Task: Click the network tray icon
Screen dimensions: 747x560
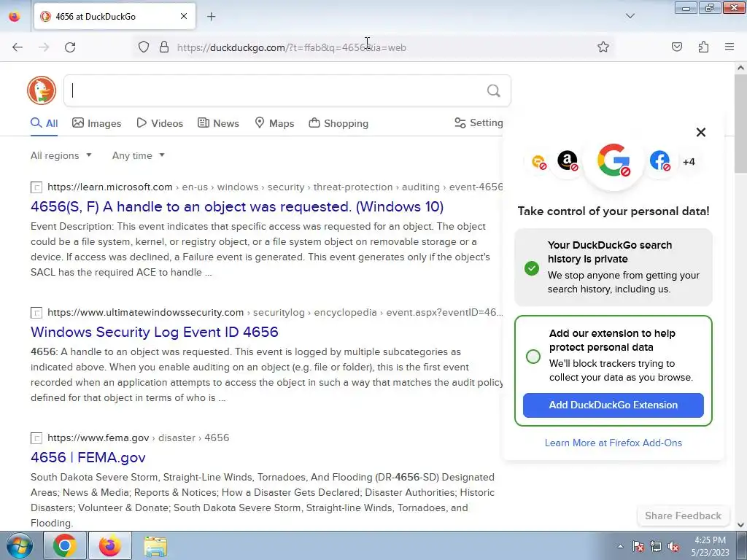Action: (x=656, y=546)
